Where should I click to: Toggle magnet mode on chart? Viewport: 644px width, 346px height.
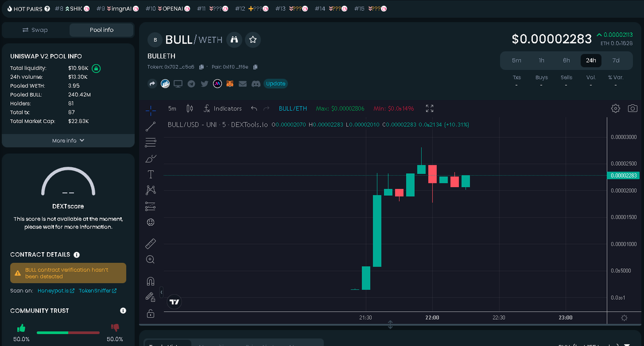151,281
